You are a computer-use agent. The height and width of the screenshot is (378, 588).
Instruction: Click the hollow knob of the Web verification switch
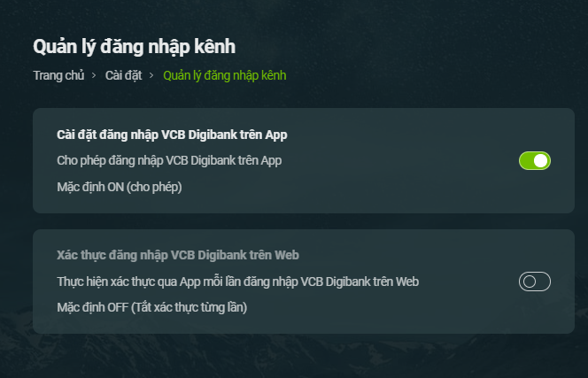(529, 282)
